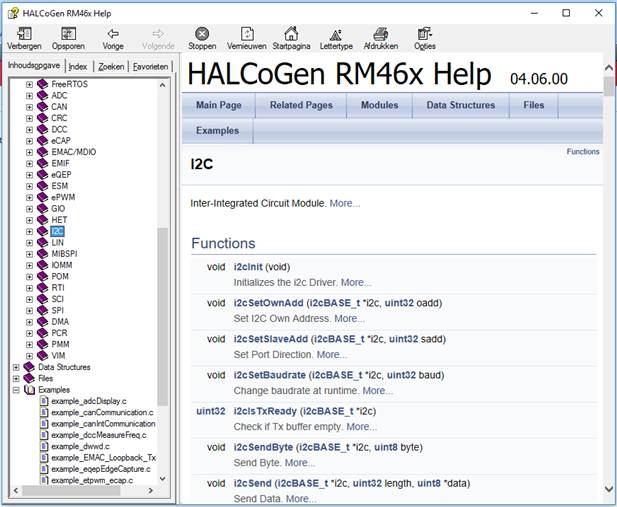Click tree panel scroll-right arrow
The width and height of the screenshot is (617, 507).
coord(151,490)
